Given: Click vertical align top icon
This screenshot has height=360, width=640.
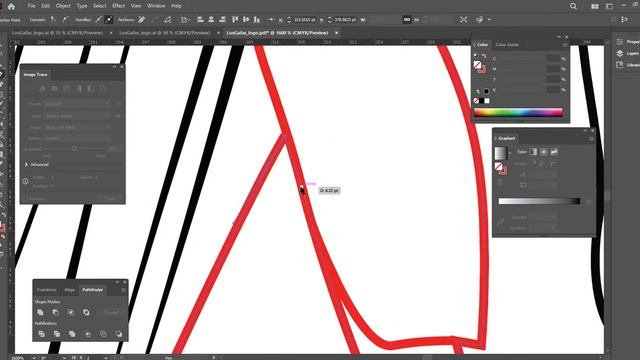Looking at the screenshot, I should point(235,20).
